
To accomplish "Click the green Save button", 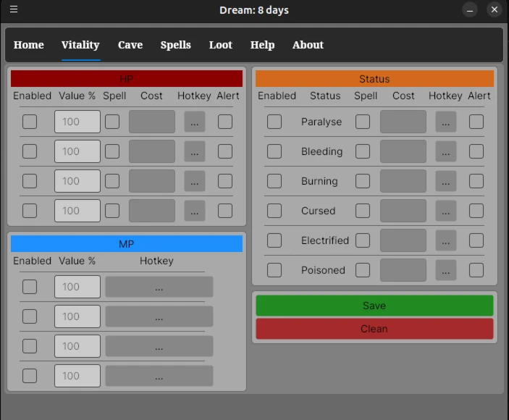I will [x=374, y=306].
